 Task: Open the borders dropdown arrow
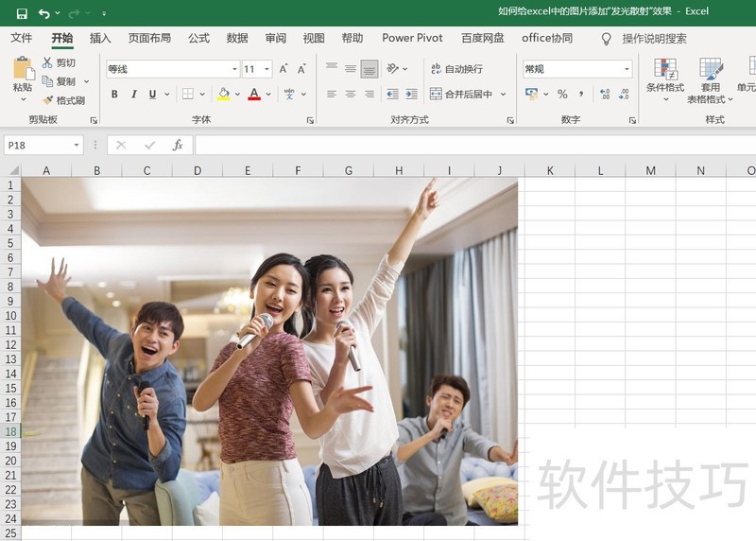click(x=202, y=95)
